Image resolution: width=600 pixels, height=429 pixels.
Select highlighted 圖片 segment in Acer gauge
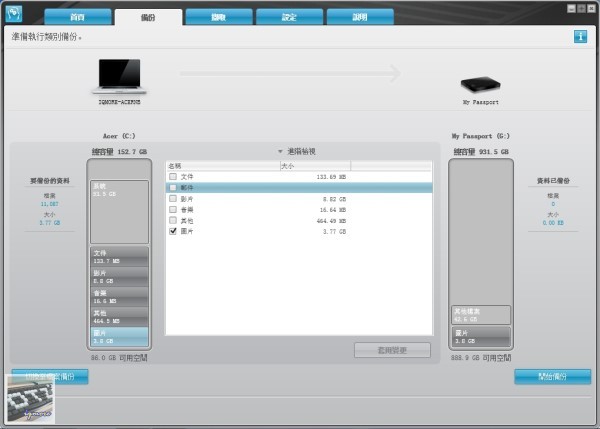119,337
